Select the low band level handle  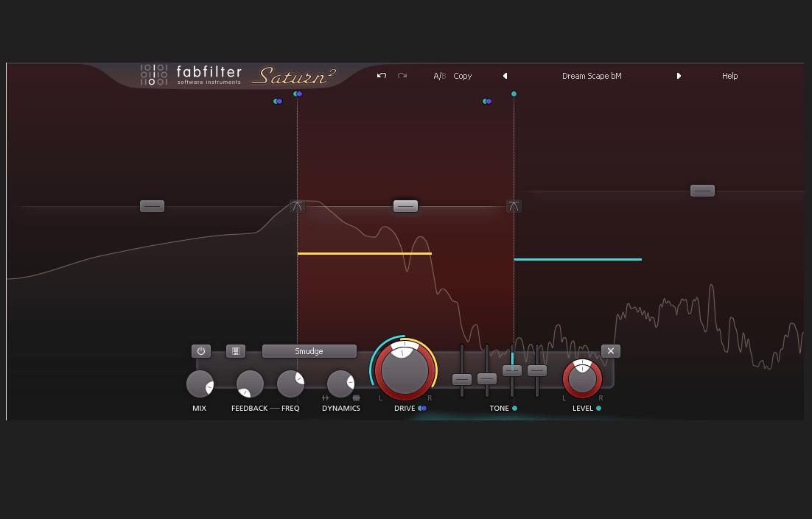153,206
